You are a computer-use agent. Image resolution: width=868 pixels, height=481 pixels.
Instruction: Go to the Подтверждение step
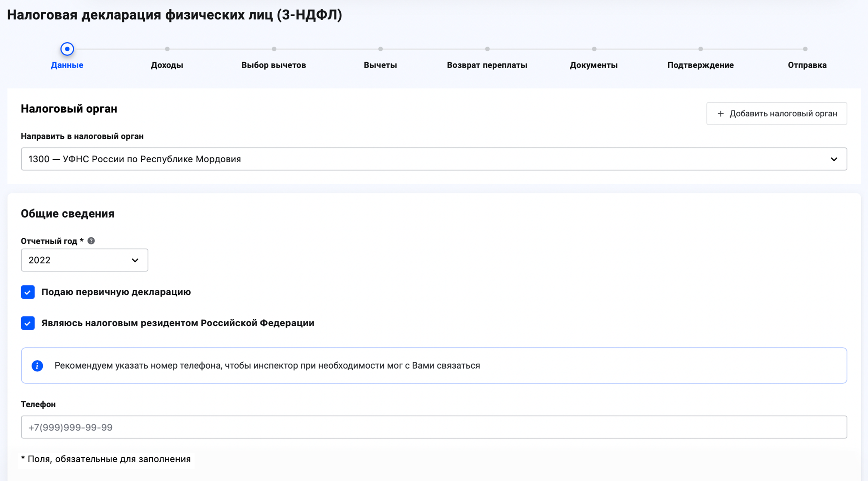pyautogui.click(x=700, y=65)
